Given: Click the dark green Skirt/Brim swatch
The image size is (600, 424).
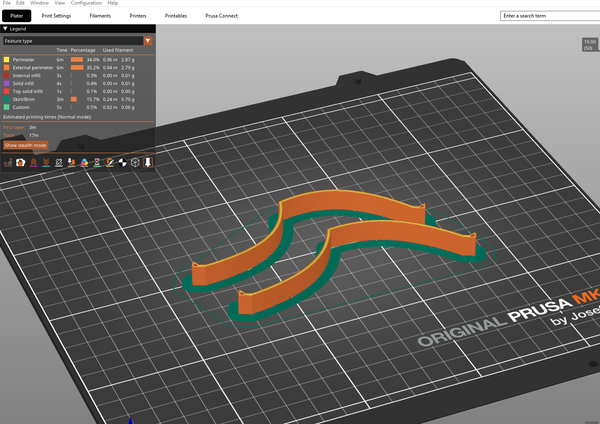Looking at the screenshot, I should pyautogui.click(x=7, y=99).
